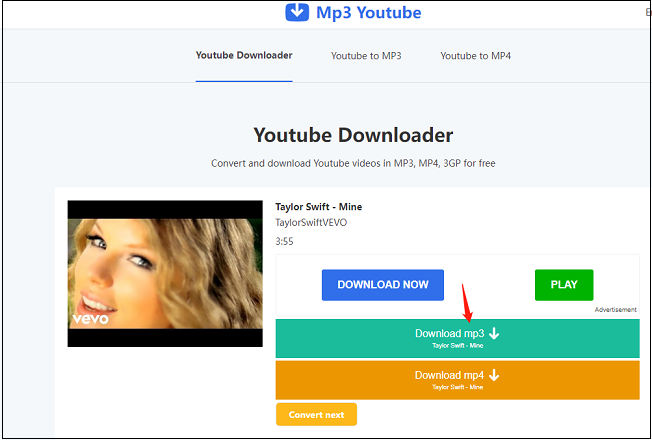The height and width of the screenshot is (440, 652).
Task: Select the Youtube Downloader tab
Action: pyautogui.click(x=244, y=55)
